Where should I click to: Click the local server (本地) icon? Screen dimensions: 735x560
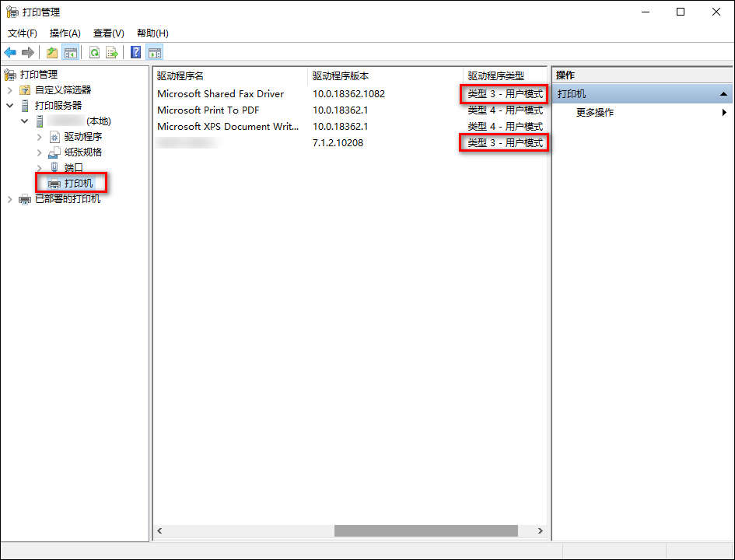coord(40,121)
